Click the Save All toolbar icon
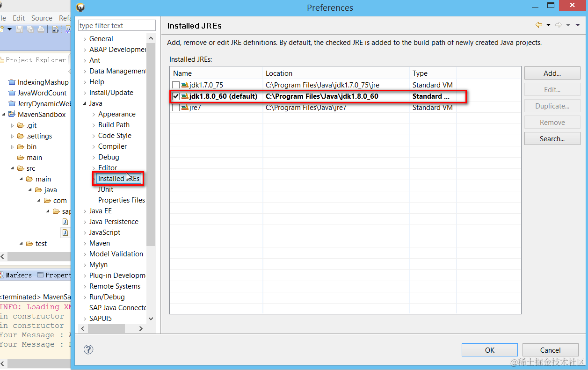 (x=29, y=29)
